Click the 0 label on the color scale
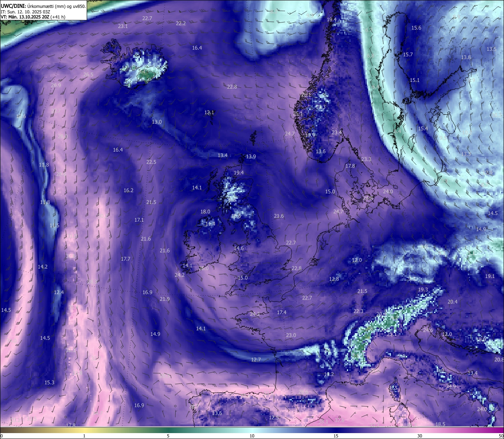The image size is (504, 439). tap(1, 436)
